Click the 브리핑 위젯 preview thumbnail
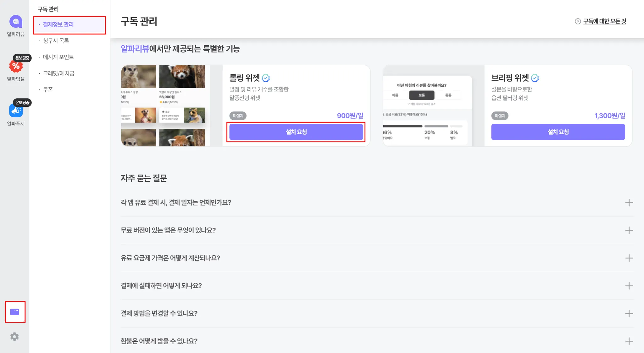This screenshot has width=644, height=353. 433,106
